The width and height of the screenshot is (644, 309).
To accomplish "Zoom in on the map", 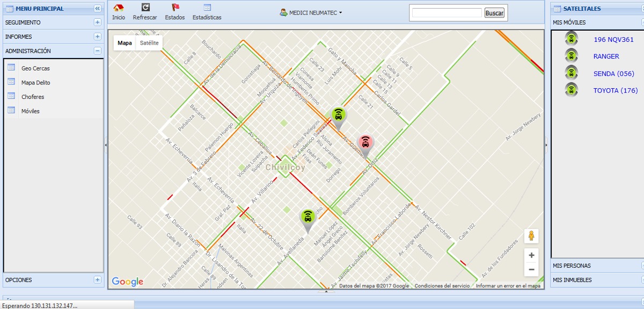I will pyautogui.click(x=531, y=255).
